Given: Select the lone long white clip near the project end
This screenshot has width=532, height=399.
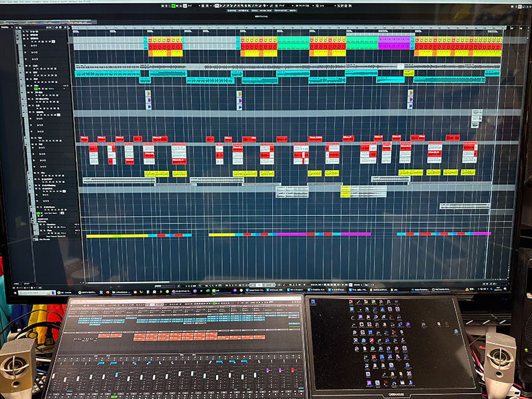Looking at the screenshot, I should tap(464, 205).
